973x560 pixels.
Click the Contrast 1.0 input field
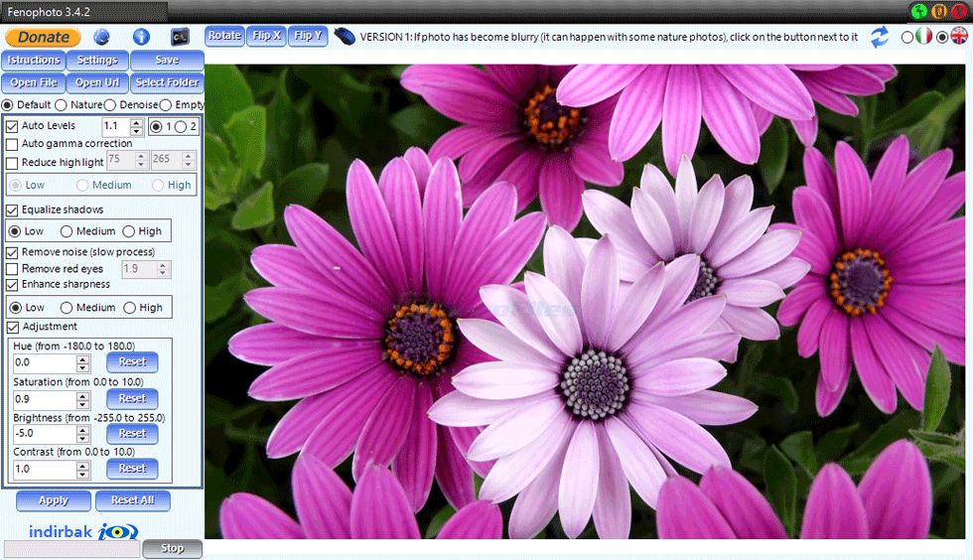tap(45, 470)
